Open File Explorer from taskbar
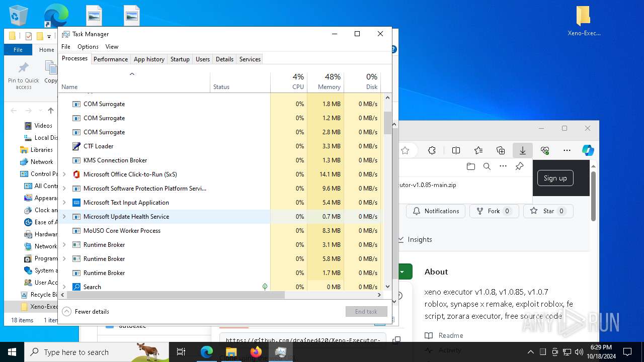Screen dimensions: 644x362 pos(231,352)
